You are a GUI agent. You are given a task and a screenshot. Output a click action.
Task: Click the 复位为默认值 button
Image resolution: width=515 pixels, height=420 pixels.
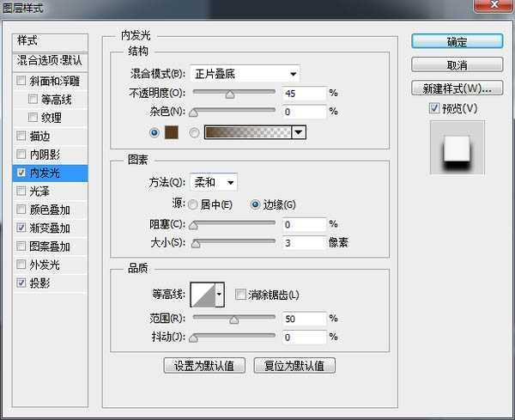pyautogui.click(x=294, y=365)
